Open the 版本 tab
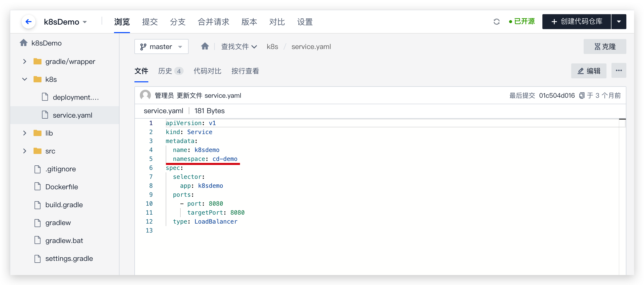This screenshot has height=285, width=644. pyautogui.click(x=249, y=22)
